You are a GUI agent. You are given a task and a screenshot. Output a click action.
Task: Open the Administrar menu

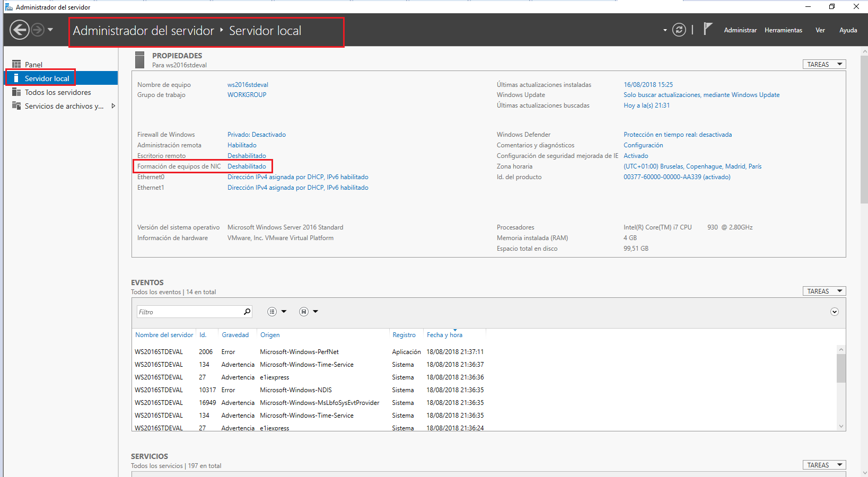coord(740,30)
